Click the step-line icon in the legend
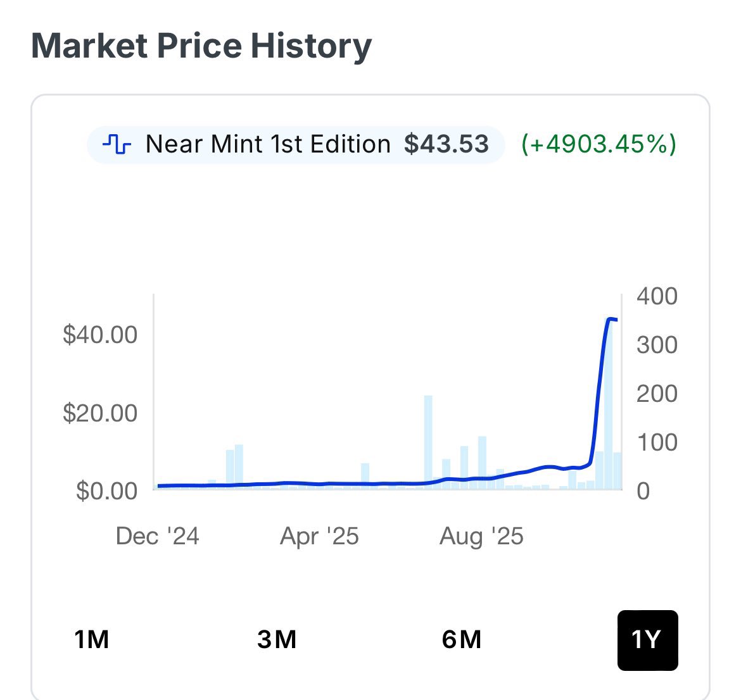This screenshot has height=700, width=741. coord(117,144)
